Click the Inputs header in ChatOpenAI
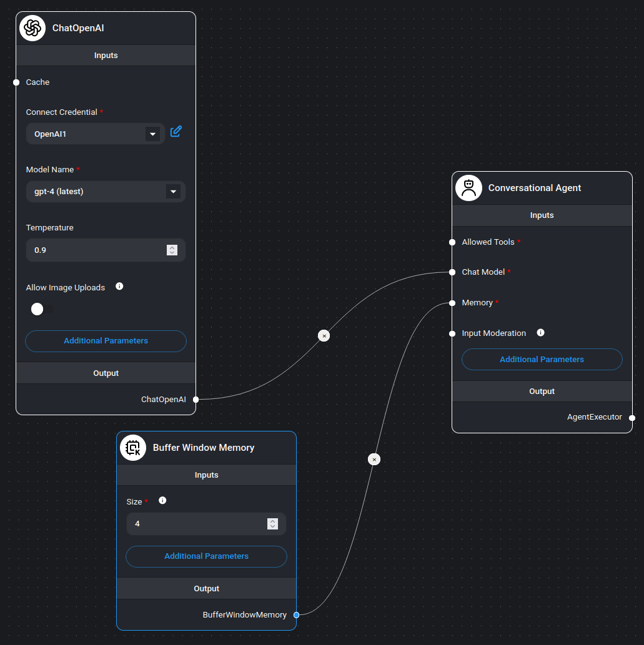The height and width of the screenshot is (645, 644). [x=106, y=55]
